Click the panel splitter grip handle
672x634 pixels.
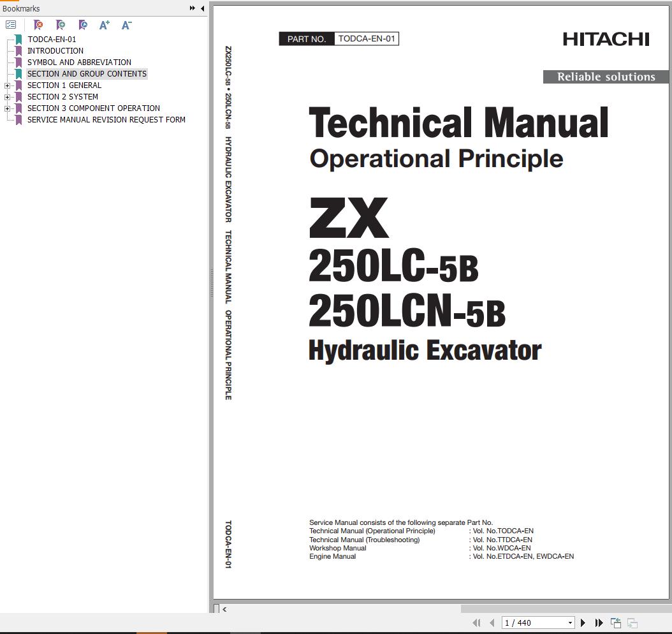coord(211,283)
